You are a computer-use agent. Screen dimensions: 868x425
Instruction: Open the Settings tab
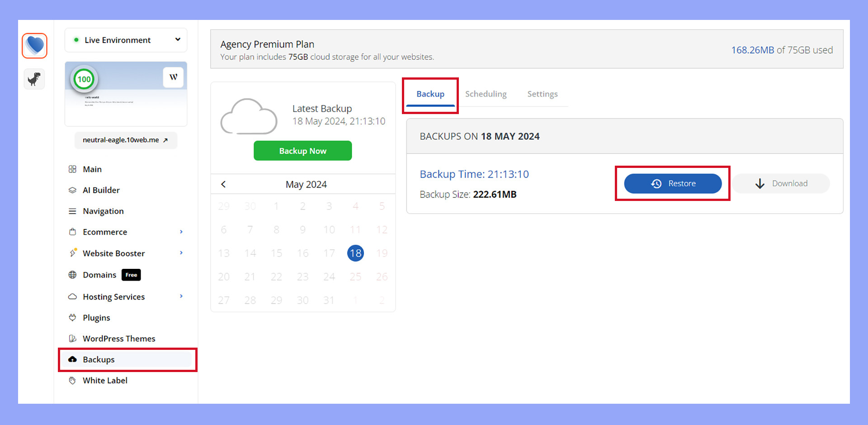(542, 94)
